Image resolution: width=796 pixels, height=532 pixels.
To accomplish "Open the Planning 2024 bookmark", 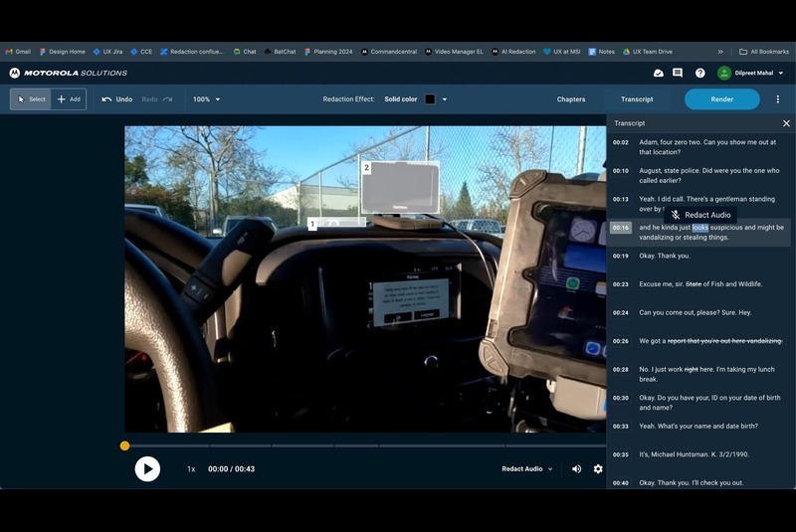I will coord(328,52).
